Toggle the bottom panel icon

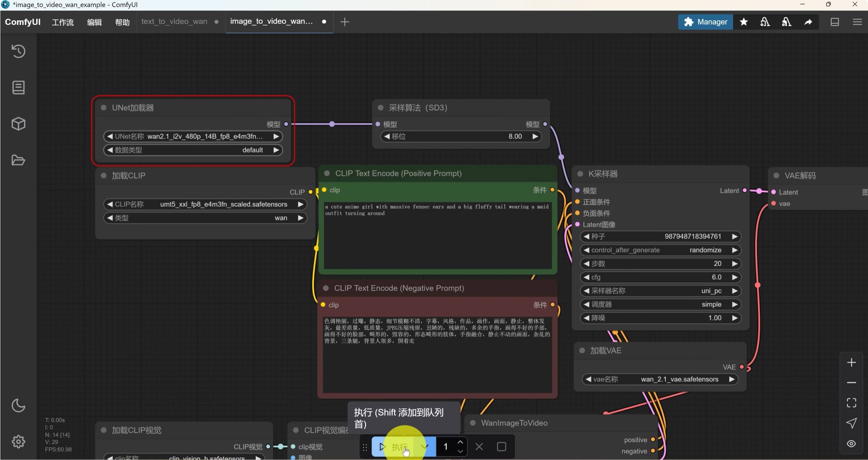click(x=835, y=22)
